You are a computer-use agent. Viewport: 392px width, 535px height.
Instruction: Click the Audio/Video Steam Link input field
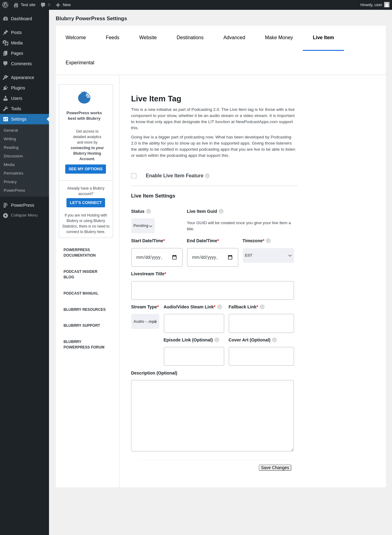(x=194, y=323)
